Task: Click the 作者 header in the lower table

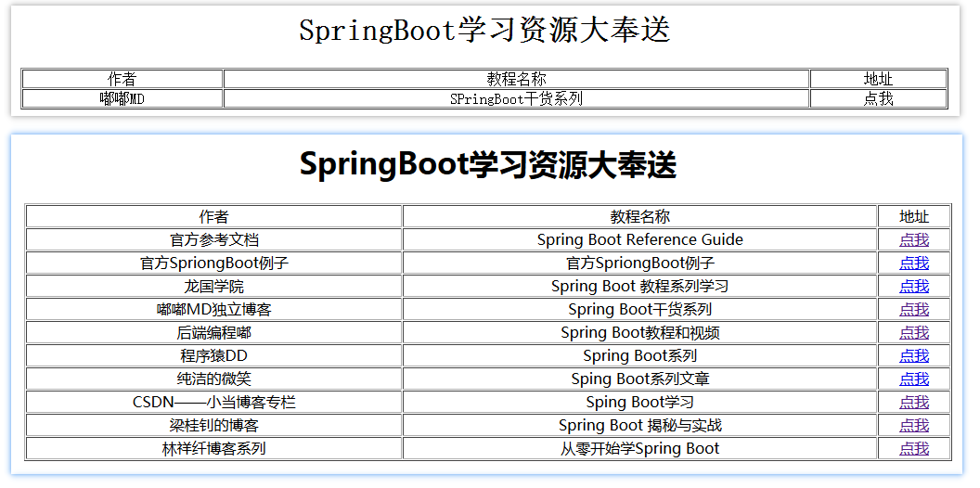Action: (213, 217)
